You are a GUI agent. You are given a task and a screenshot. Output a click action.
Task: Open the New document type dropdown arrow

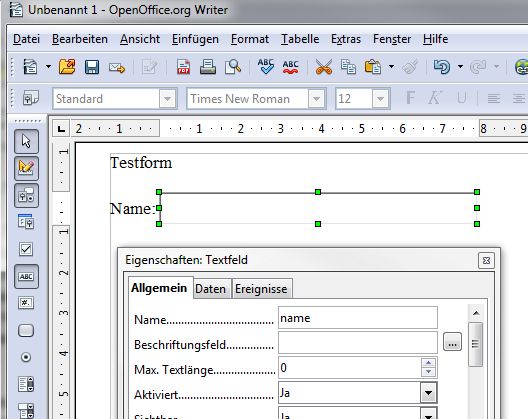[x=48, y=67]
